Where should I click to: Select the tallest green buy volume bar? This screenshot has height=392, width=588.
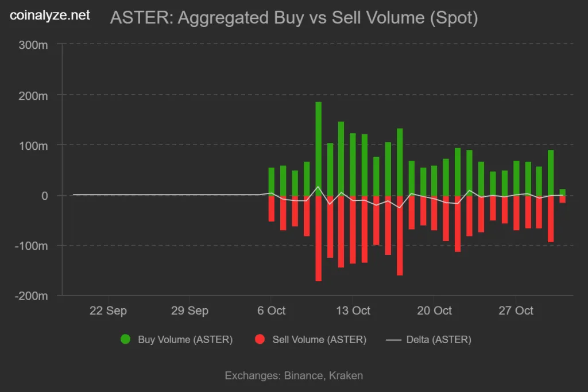(319, 149)
